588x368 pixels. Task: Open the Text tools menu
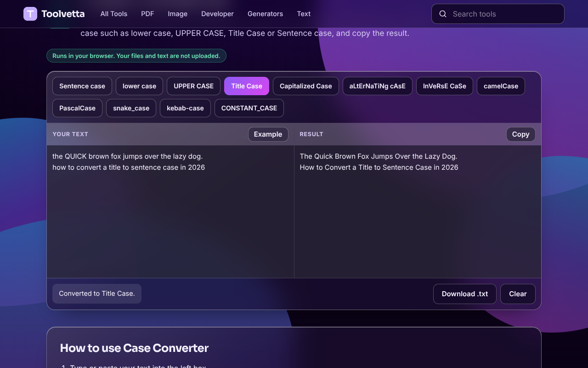click(x=304, y=14)
